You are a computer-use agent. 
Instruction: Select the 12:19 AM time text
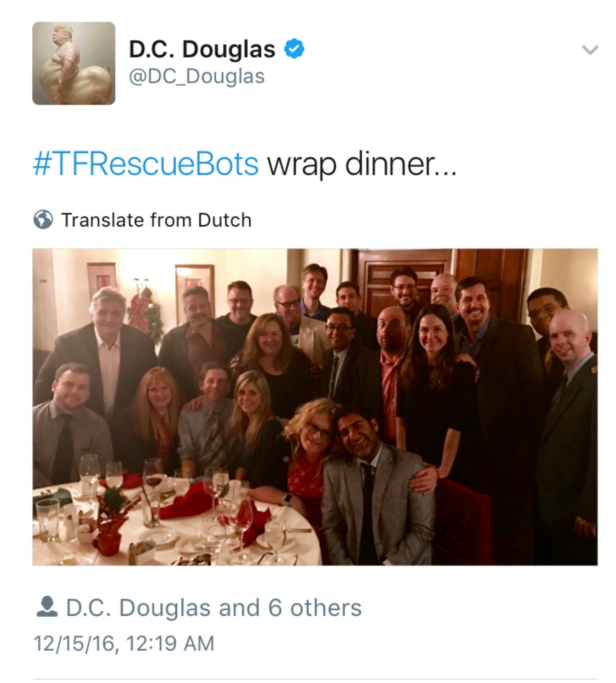point(170,643)
